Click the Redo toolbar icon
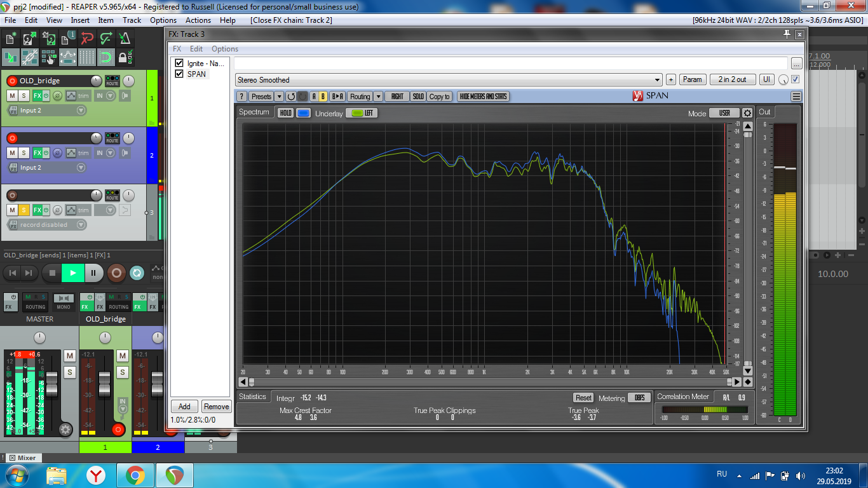 click(x=106, y=39)
